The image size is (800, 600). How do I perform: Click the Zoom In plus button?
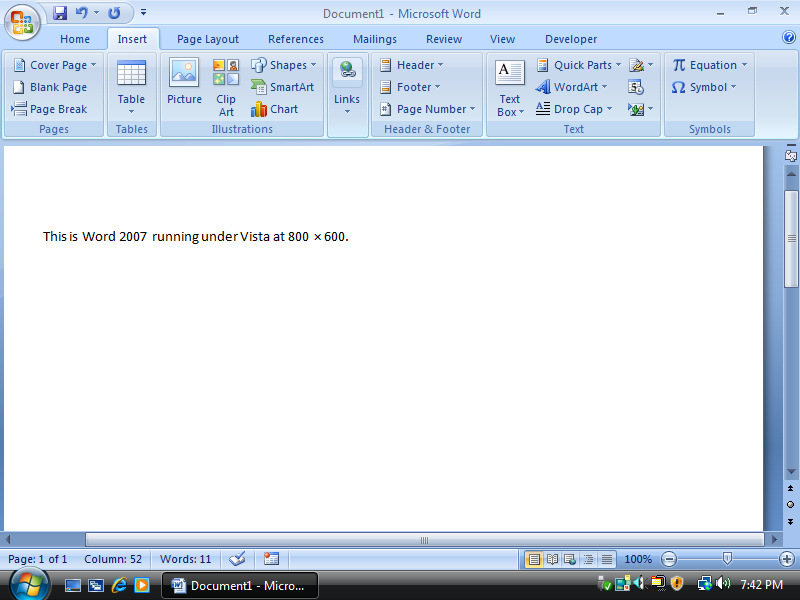pos(787,559)
